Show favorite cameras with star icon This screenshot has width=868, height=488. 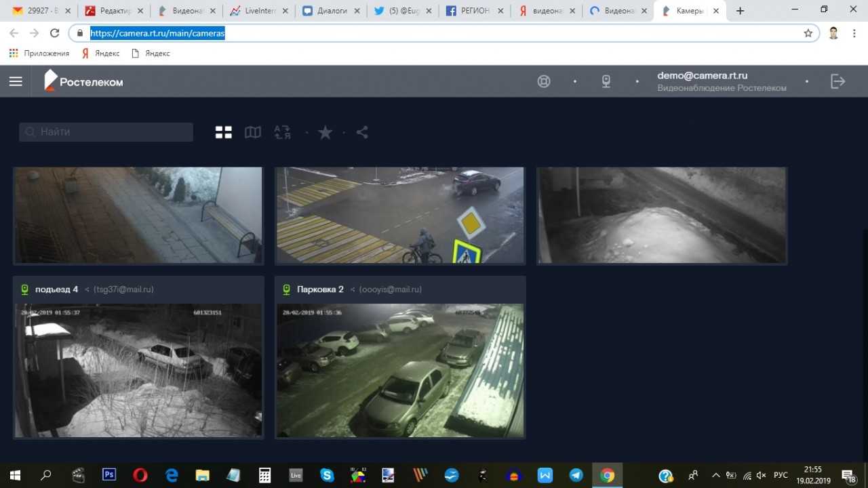click(325, 132)
